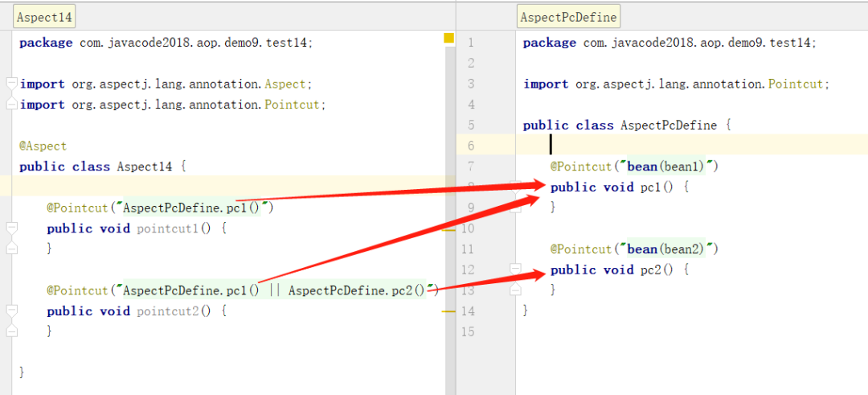Image resolution: width=868 pixels, height=395 pixels.
Task: Click line number 7 in right gutter
Action: point(470,167)
